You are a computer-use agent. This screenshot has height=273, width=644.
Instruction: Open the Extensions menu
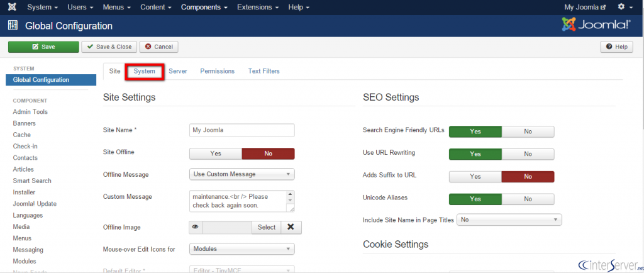[258, 7]
